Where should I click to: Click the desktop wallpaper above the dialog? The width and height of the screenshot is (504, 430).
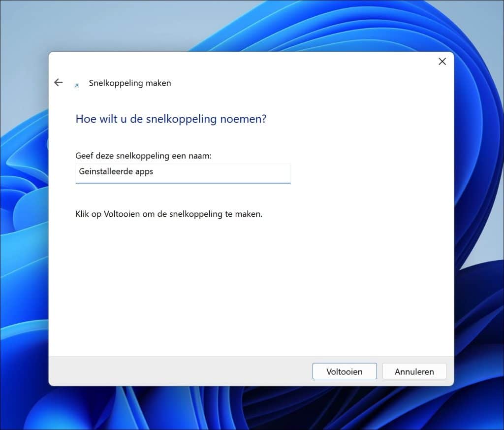(246, 25)
